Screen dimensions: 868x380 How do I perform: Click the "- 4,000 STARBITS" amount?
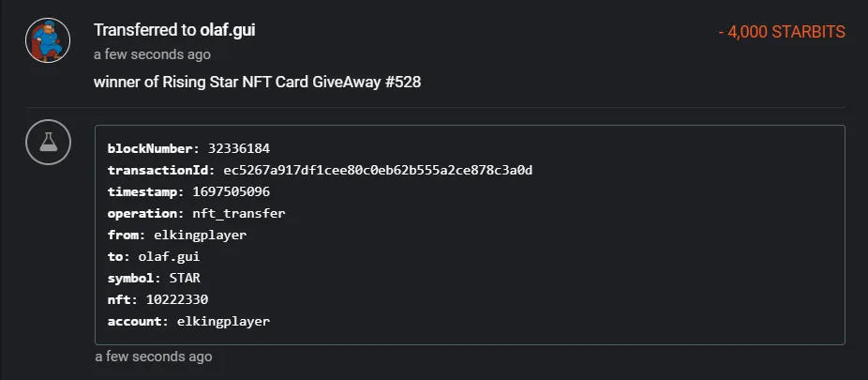pos(782,32)
